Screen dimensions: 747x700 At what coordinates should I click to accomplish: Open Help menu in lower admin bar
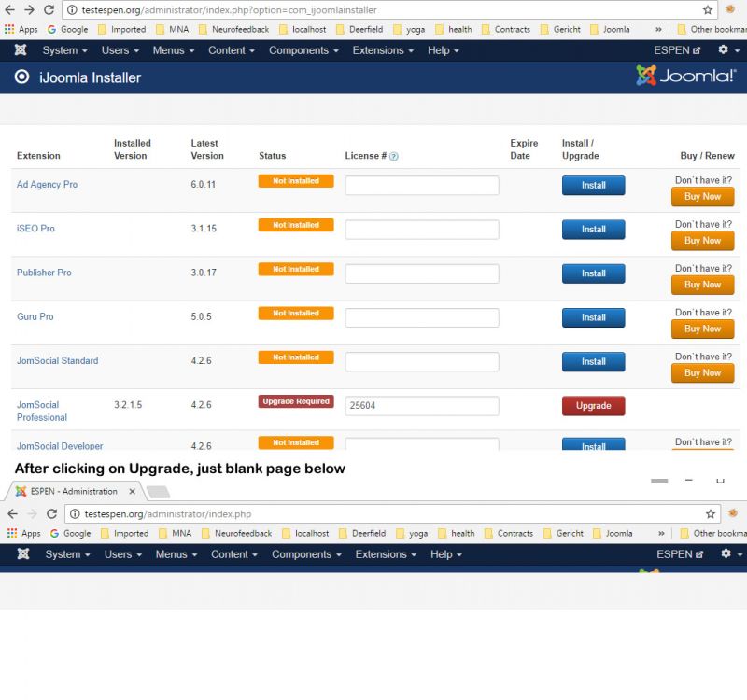(x=446, y=554)
